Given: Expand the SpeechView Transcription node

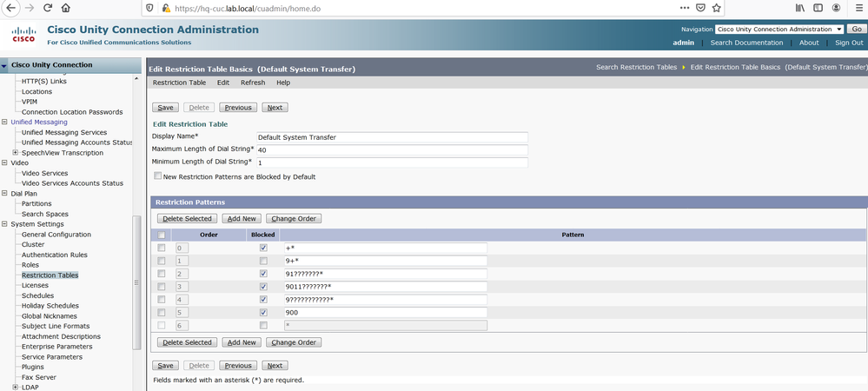Looking at the screenshot, I should 16,153.
